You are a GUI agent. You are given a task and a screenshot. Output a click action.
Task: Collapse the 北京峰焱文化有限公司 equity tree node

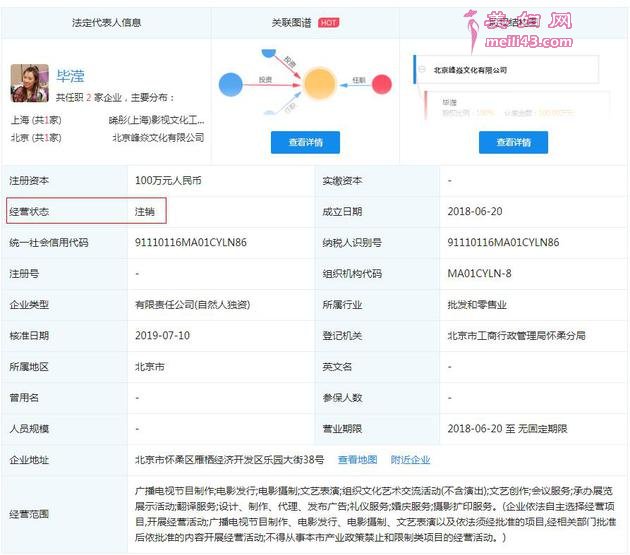pyautogui.click(x=422, y=69)
